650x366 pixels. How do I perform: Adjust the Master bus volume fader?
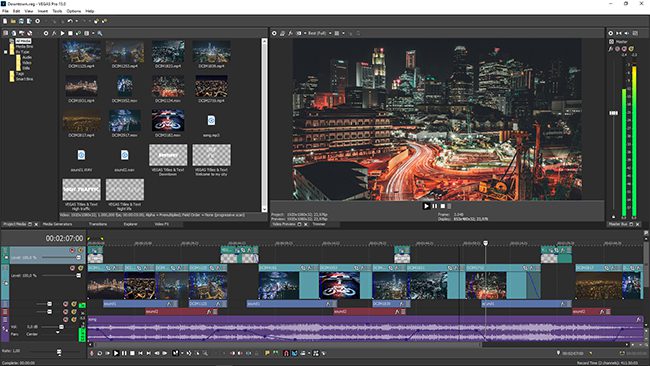613,113
